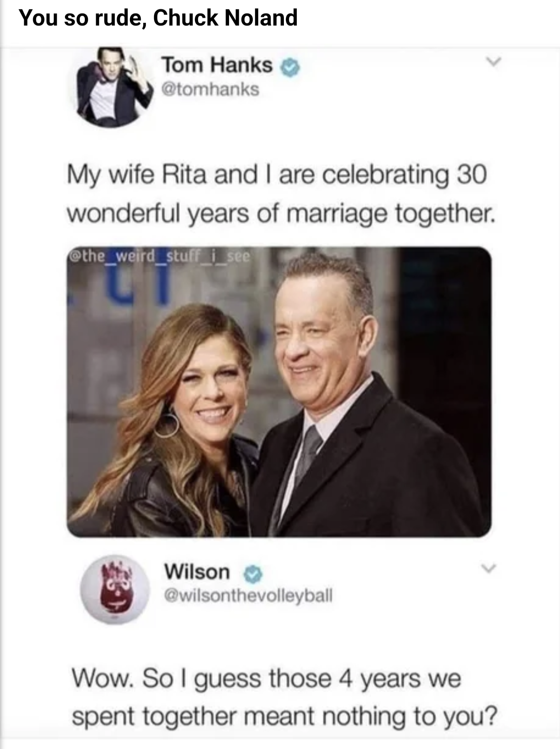Click the woman's hoop earring in photo
This screenshot has height=749, width=560.
point(167,424)
